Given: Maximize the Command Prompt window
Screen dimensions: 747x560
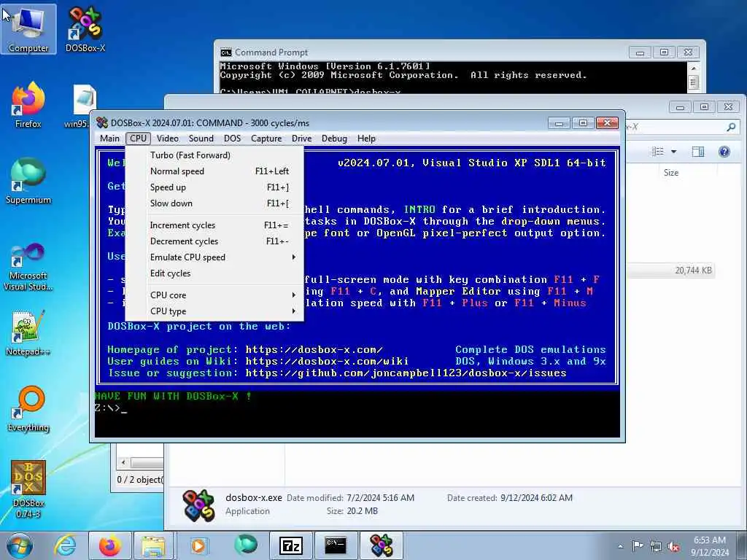Looking at the screenshot, I should tap(664, 52).
